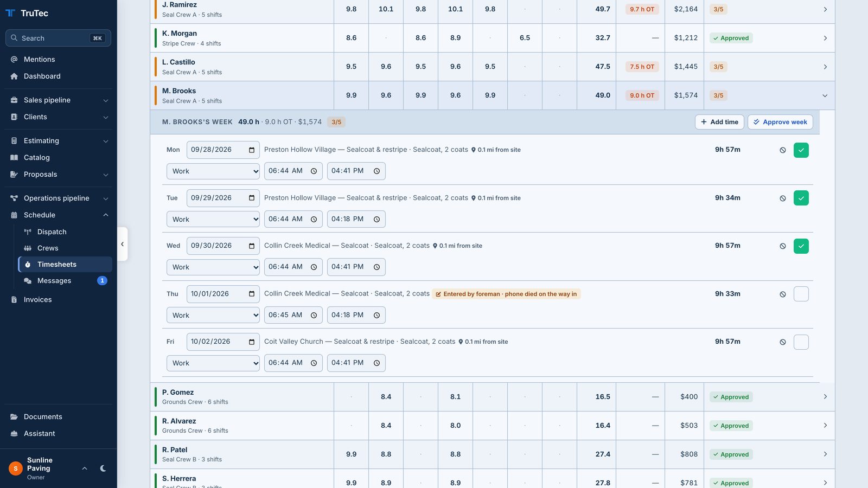868x488 pixels.
Task: Click the Approve week button
Action: click(780, 122)
